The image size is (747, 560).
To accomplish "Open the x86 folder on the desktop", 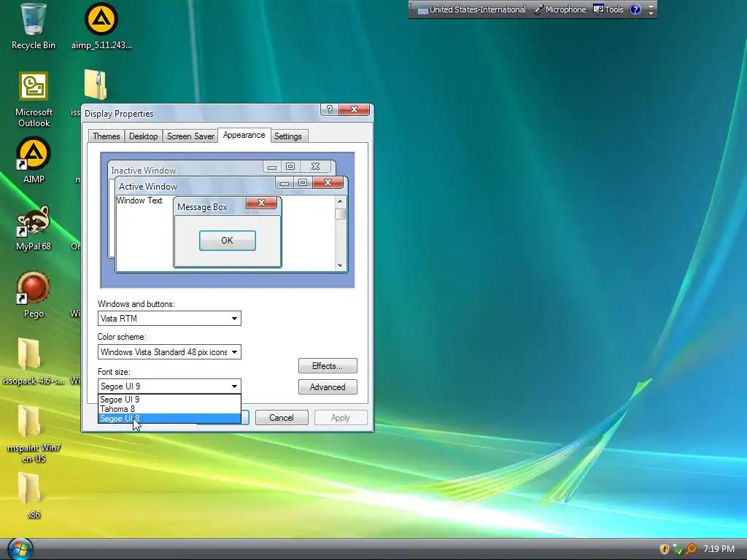I will pyautogui.click(x=34, y=496).
